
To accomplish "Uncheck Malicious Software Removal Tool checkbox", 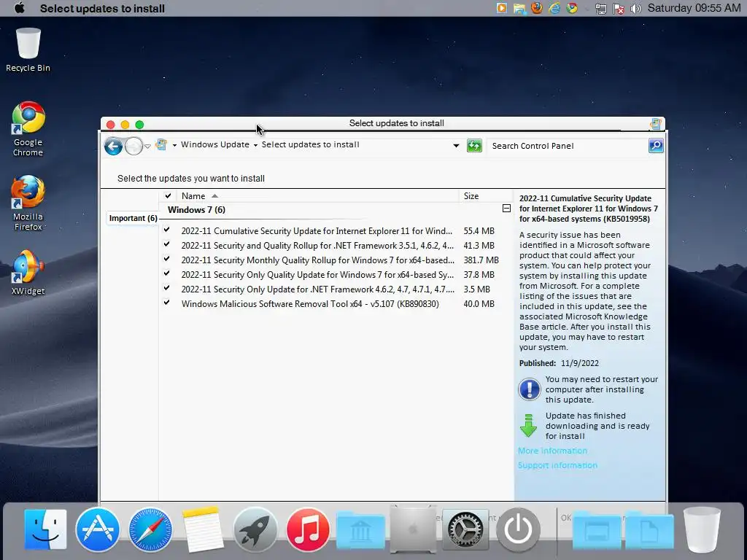I will pyautogui.click(x=167, y=303).
